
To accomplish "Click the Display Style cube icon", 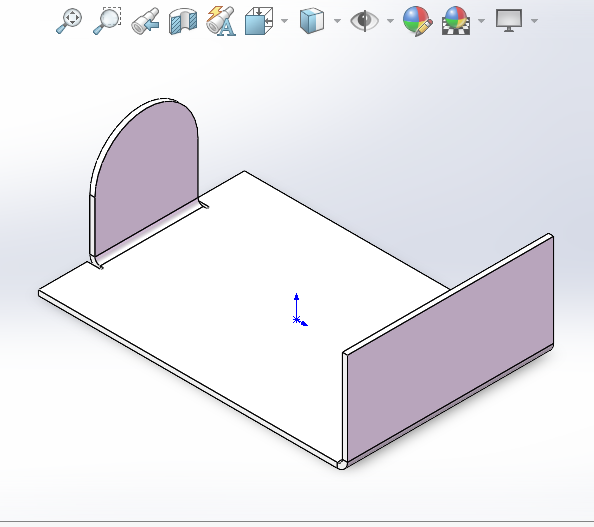I will point(312,21).
